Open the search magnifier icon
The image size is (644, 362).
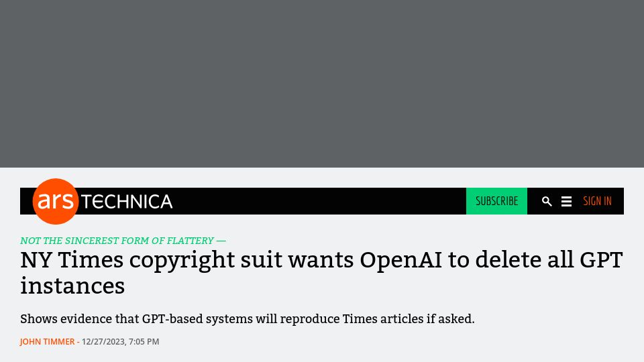click(547, 201)
